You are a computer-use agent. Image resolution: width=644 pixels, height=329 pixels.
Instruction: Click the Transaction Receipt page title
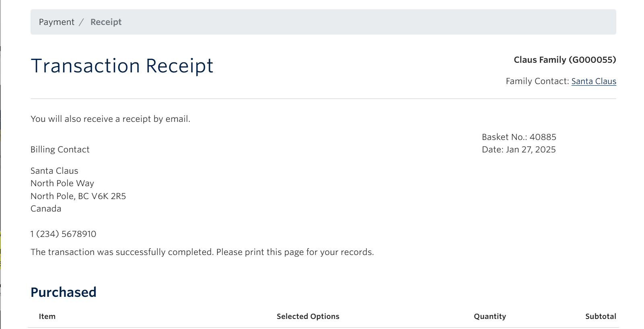pos(122,65)
